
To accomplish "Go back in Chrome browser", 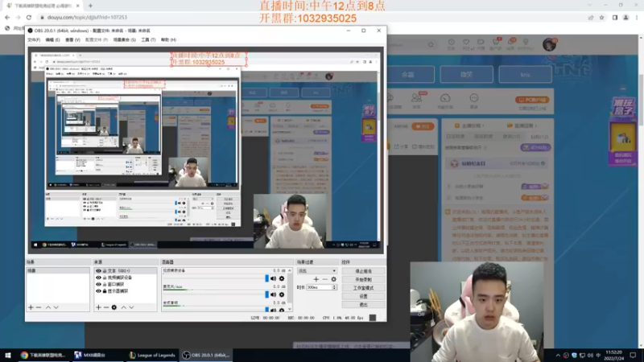I will (7, 17).
